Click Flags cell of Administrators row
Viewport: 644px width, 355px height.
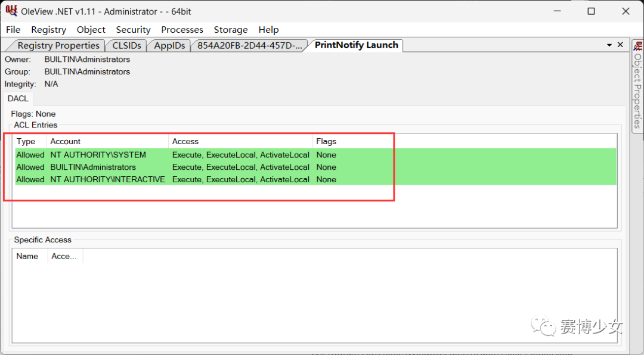(x=326, y=167)
